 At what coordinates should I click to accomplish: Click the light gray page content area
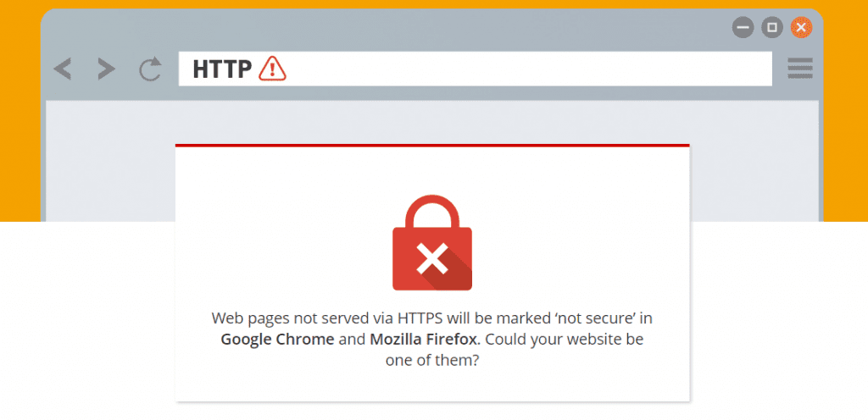[111, 160]
